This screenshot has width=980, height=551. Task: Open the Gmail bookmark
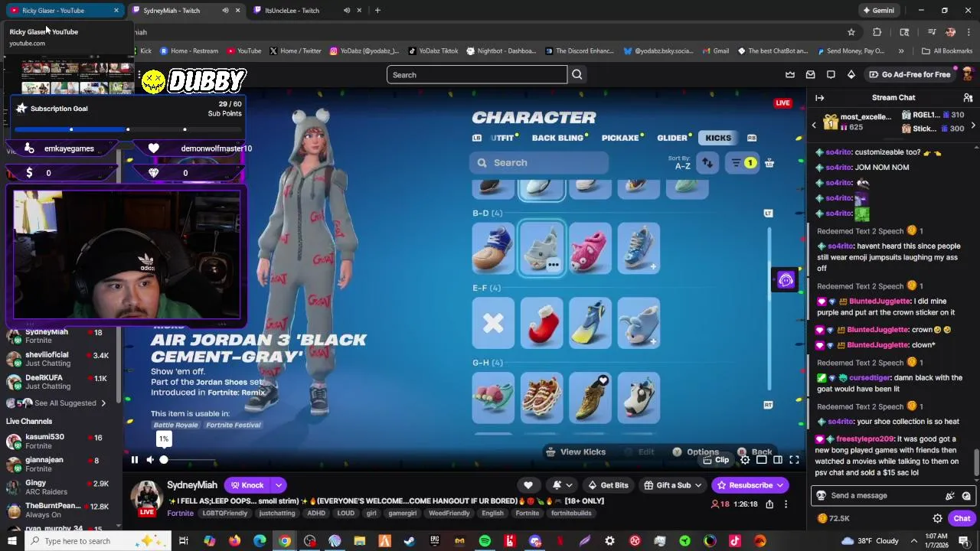pos(715,51)
